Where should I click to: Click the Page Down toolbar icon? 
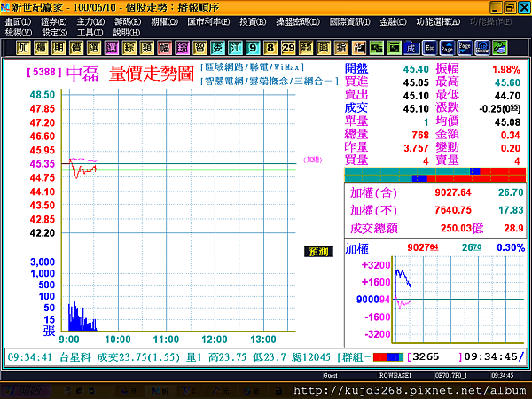point(465,48)
